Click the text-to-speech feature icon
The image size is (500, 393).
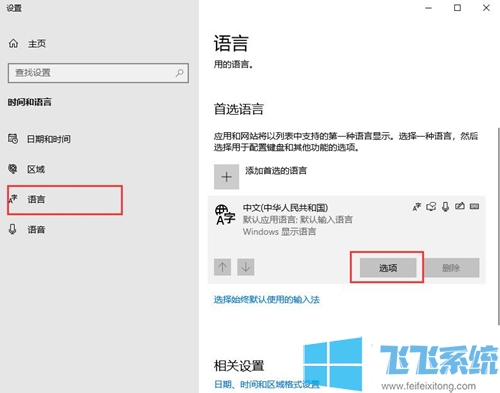(431, 207)
